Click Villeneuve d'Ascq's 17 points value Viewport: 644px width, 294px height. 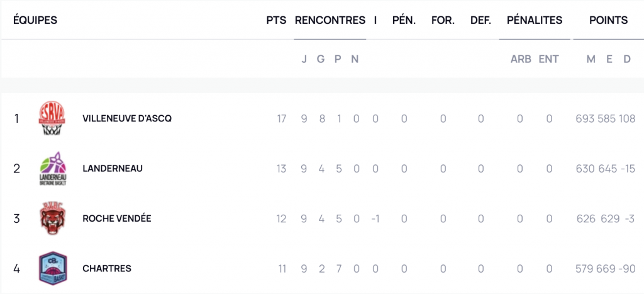(281, 119)
